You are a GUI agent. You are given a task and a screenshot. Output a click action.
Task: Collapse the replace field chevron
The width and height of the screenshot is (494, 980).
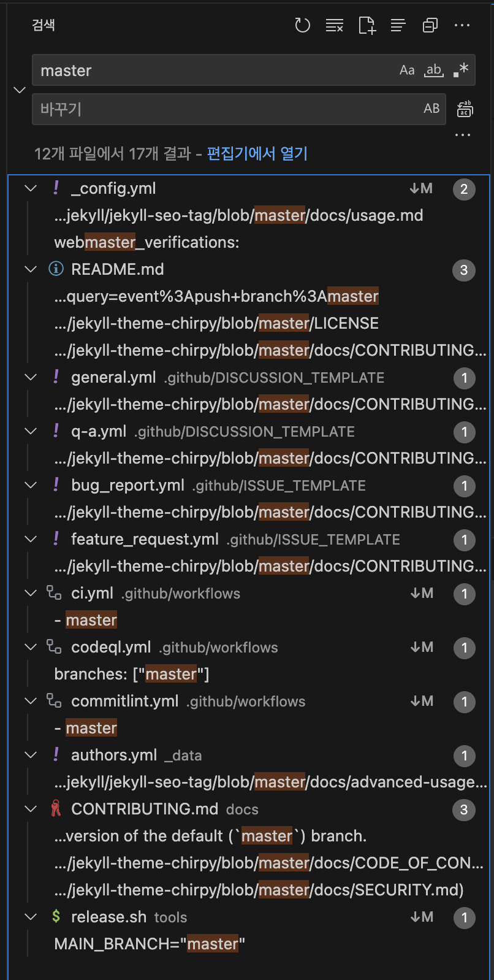pos(20,90)
